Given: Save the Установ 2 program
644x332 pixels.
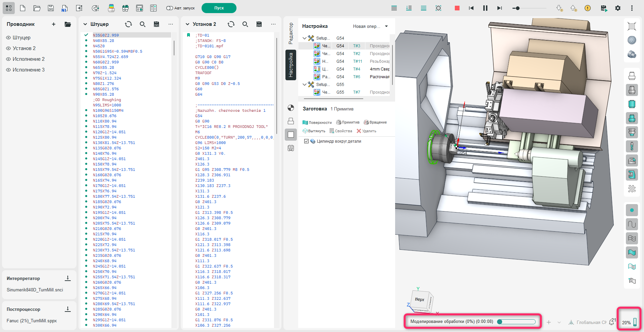Looking at the screenshot, I should pyautogui.click(x=259, y=24).
